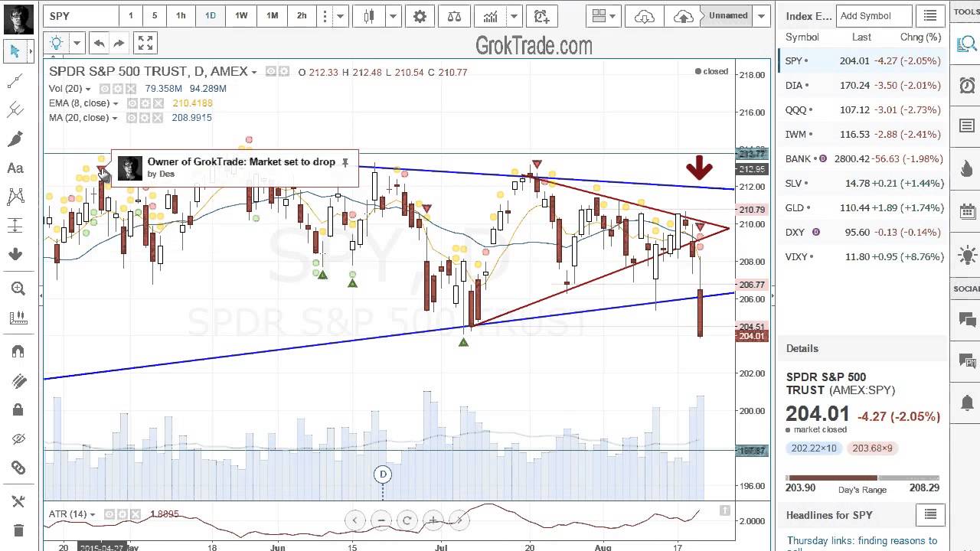Hide all drawing tools with eye icon
The width and height of the screenshot is (980, 551).
point(17,439)
